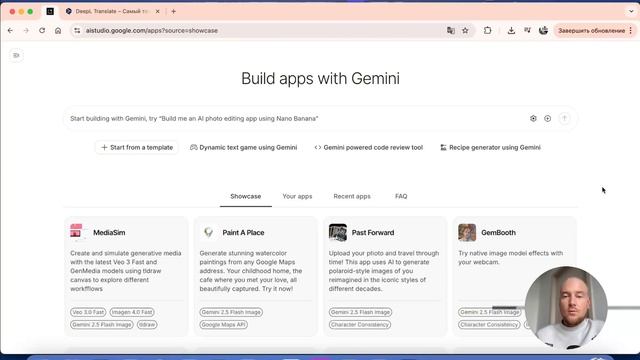Open the settings gear icon in prompt box
This screenshot has width=640, height=360.
533,118
